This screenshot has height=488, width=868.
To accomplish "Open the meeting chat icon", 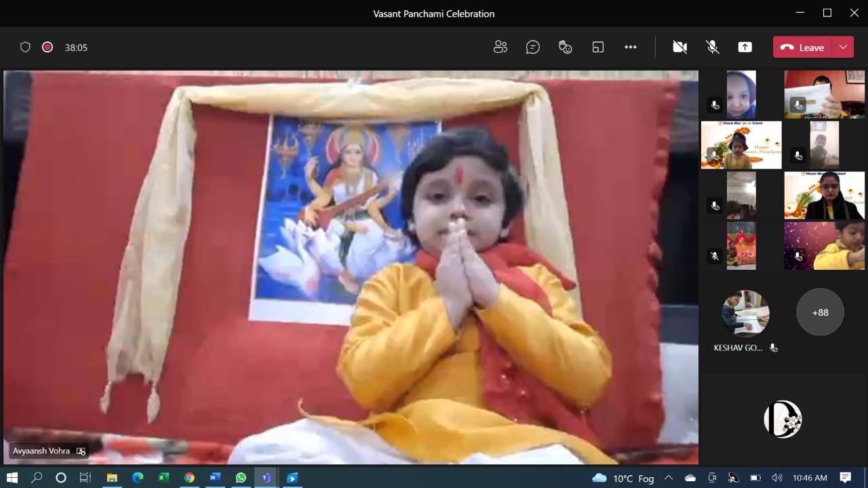I will pyautogui.click(x=533, y=47).
